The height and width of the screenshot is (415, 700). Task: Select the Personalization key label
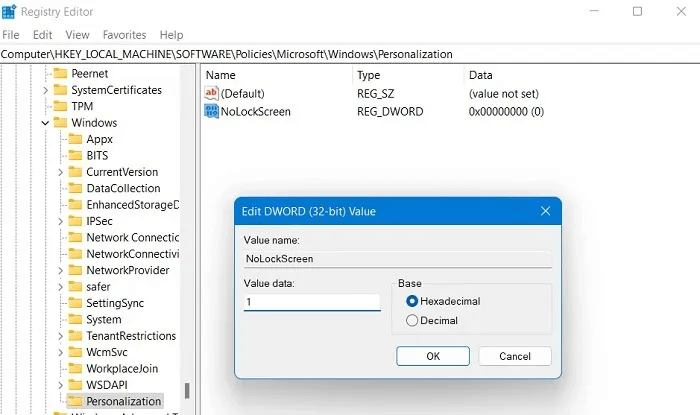coord(124,401)
